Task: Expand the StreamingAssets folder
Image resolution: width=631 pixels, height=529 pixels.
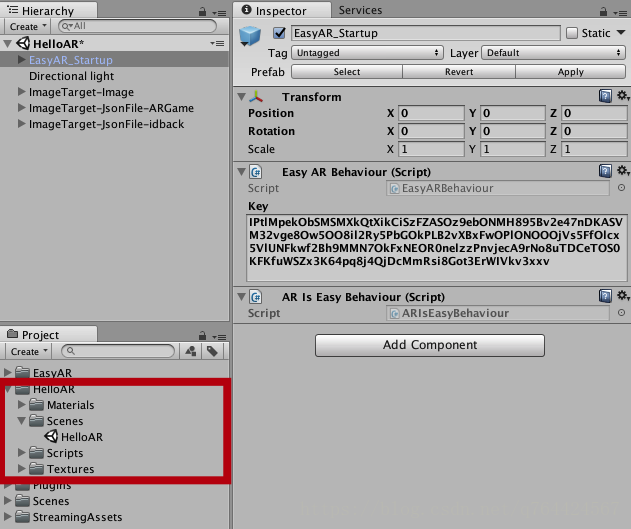Action: tap(8, 517)
